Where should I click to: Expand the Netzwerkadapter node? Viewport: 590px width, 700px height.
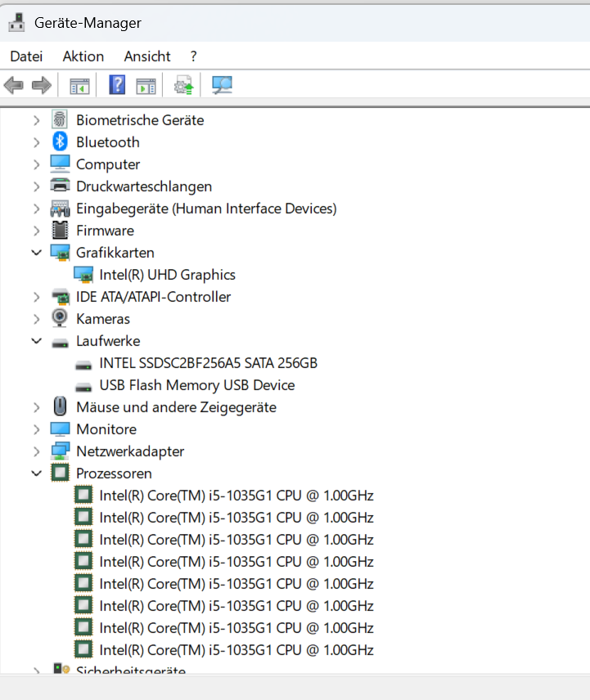[x=37, y=451]
